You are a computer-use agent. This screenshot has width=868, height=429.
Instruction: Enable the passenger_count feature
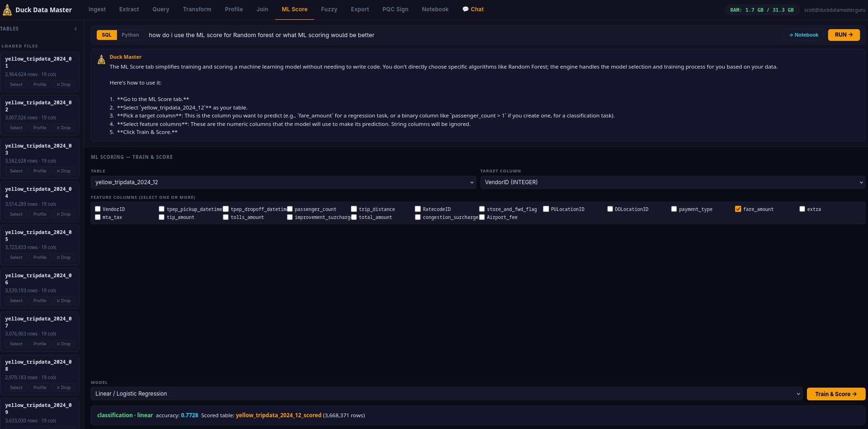click(290, 209)
